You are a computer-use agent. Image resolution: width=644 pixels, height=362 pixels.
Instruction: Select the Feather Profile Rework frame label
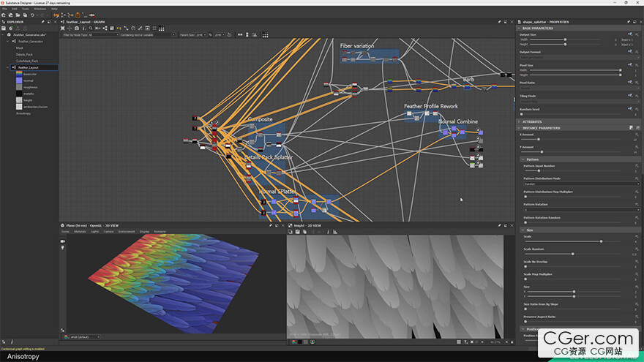430,107
